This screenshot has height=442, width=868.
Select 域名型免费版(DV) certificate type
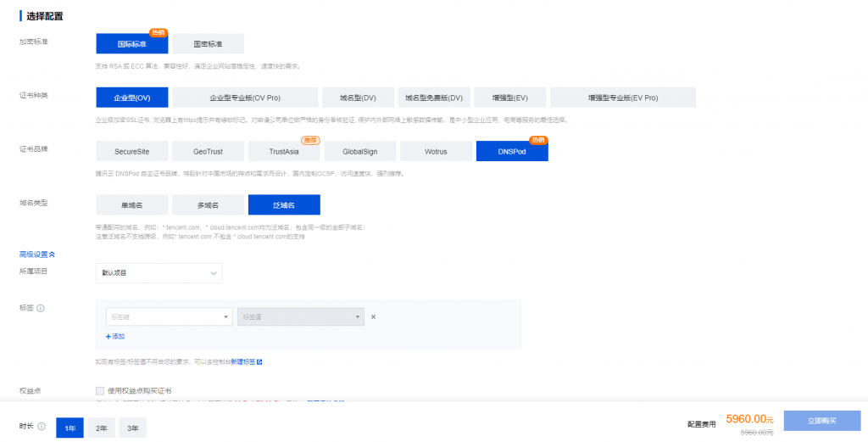[434, 98]
